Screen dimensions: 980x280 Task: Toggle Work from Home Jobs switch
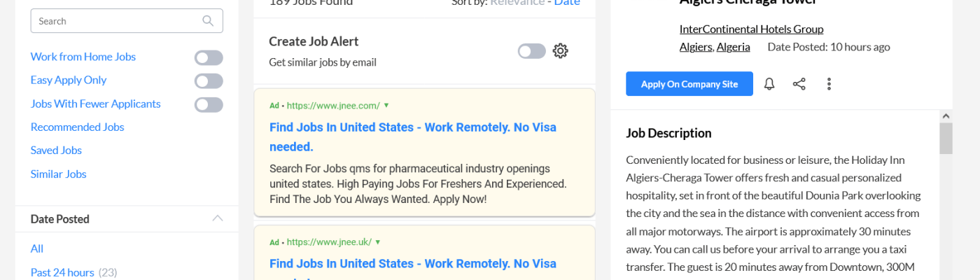click(209, 57)
